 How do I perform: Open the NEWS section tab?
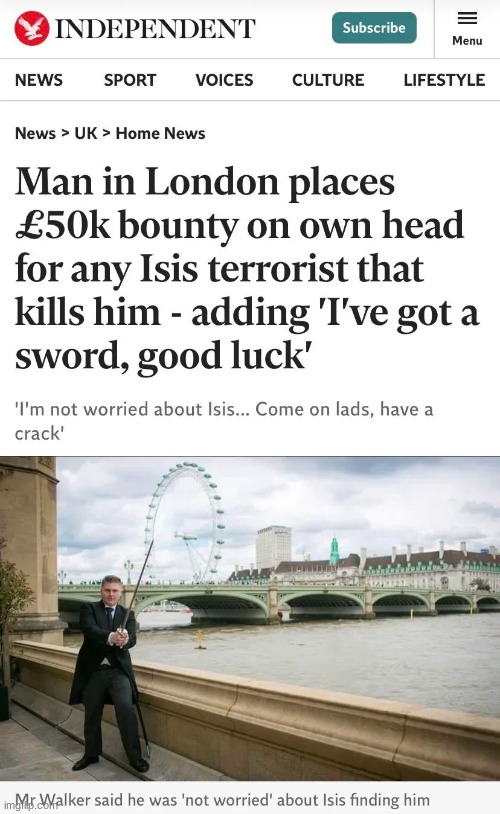(38, 80)
